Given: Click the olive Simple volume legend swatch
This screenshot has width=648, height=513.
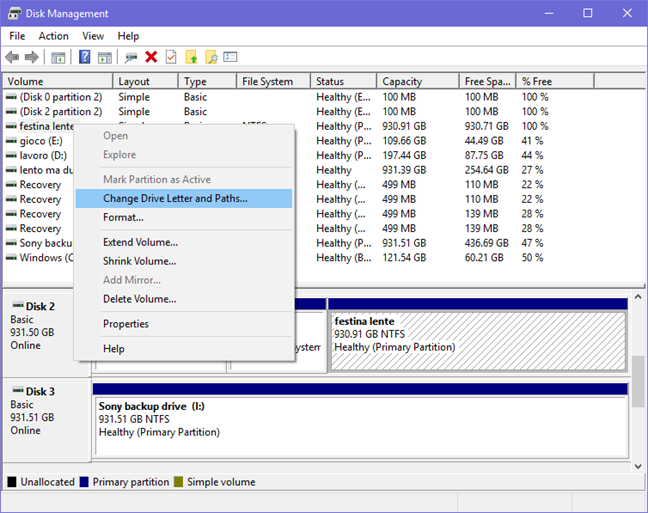Looking at the screenshot, I should click(x=179, y=482).
